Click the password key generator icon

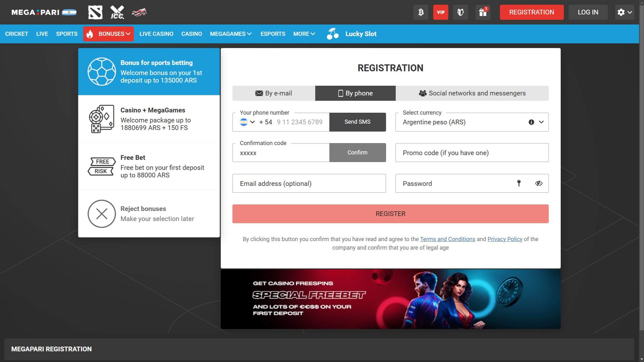pyautogui.click(x=519, y=183)
